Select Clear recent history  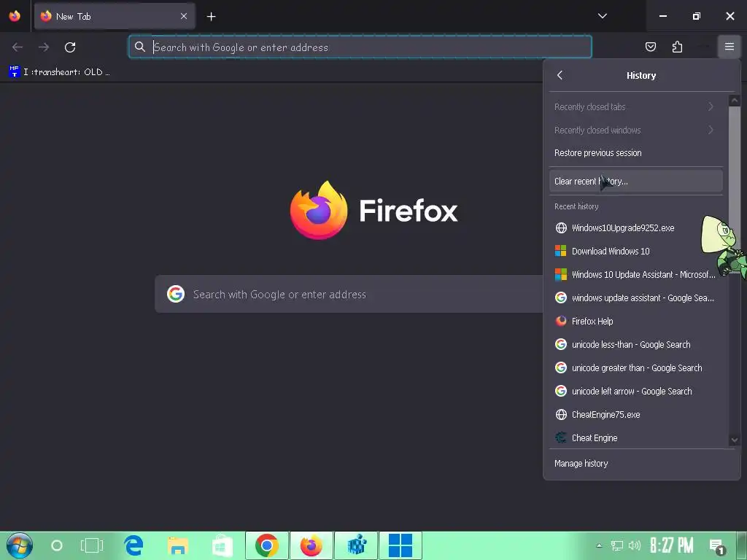coord(636,182)
